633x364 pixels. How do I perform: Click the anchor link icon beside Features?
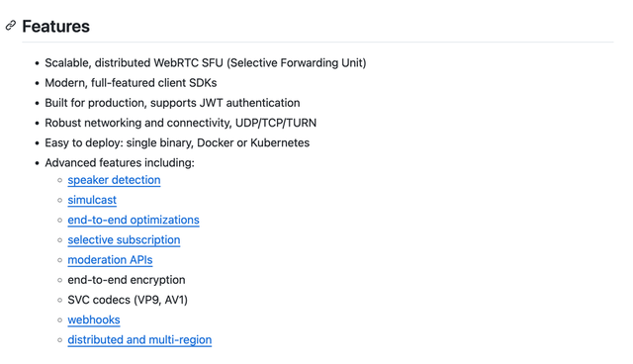point(11,26)
